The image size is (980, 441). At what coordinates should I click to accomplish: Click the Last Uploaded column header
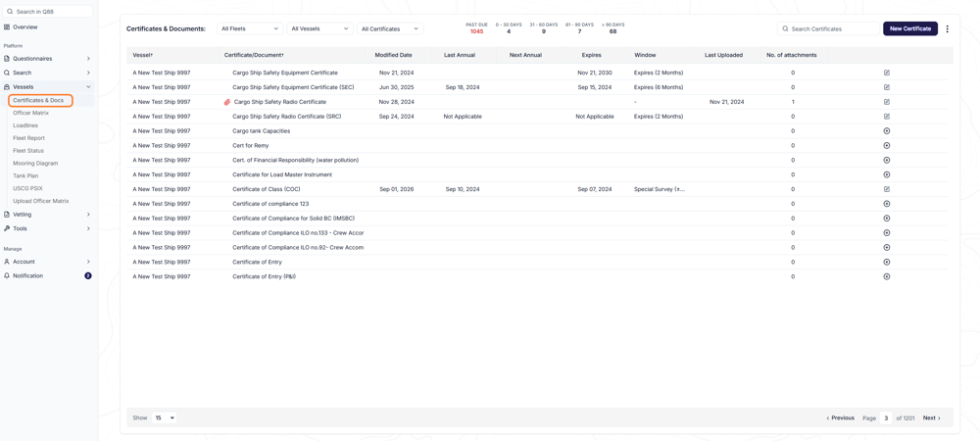[724, 55]
